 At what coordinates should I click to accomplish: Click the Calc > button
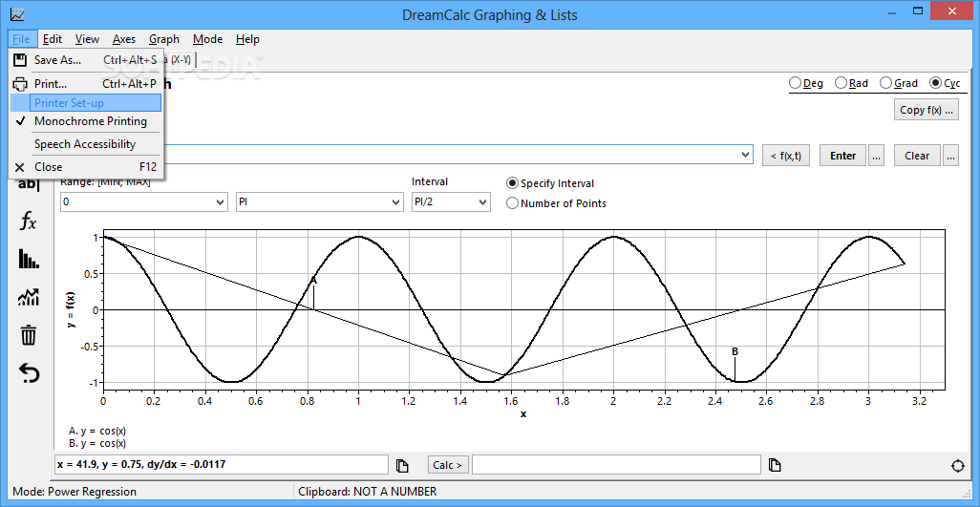(448, 465)
